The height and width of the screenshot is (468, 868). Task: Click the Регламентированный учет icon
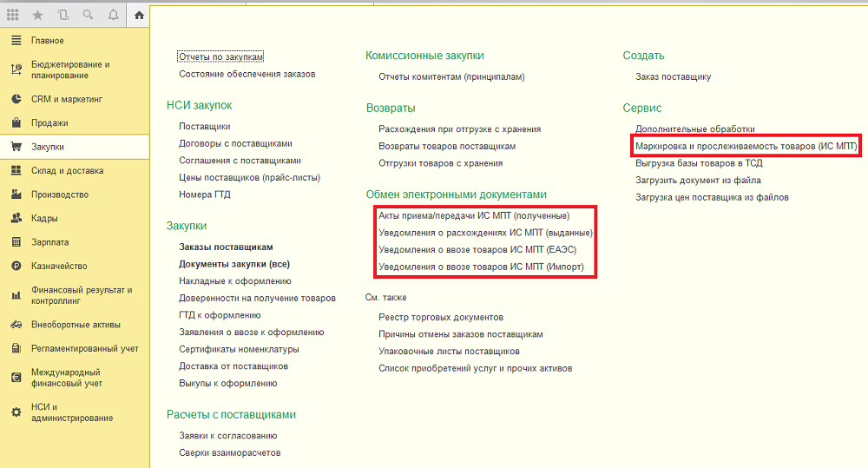pos(16,348)
